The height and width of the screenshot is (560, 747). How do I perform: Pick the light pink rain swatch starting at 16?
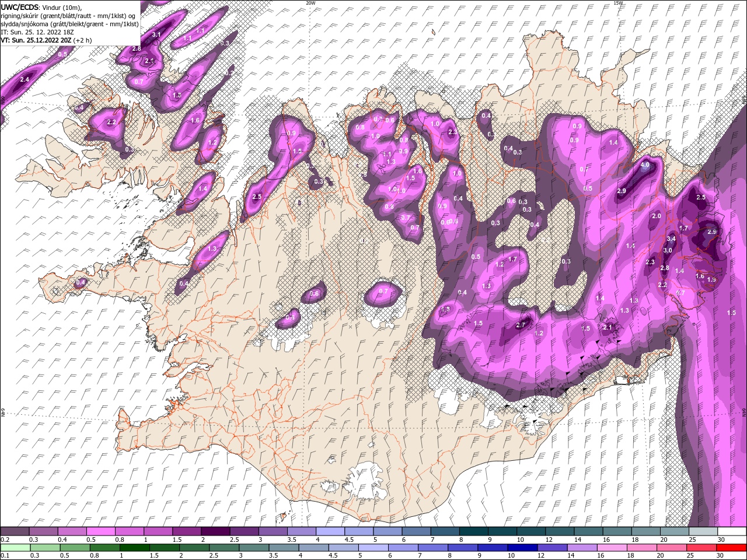pos(612,548)
